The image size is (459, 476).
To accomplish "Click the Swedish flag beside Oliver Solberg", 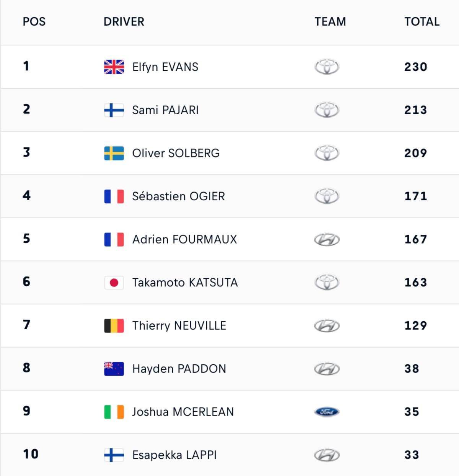I will click(114, 153).
